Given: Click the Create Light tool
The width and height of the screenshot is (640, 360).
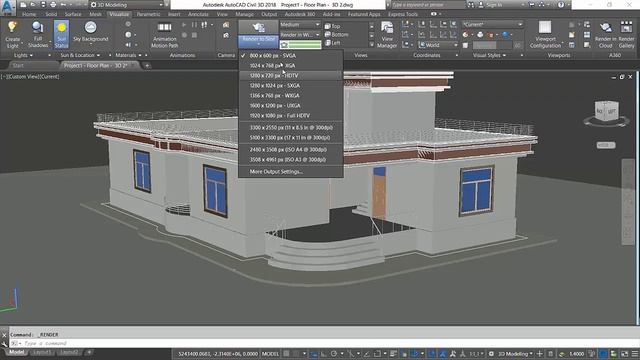Looking at the screenshot, I should coord(12,35).
